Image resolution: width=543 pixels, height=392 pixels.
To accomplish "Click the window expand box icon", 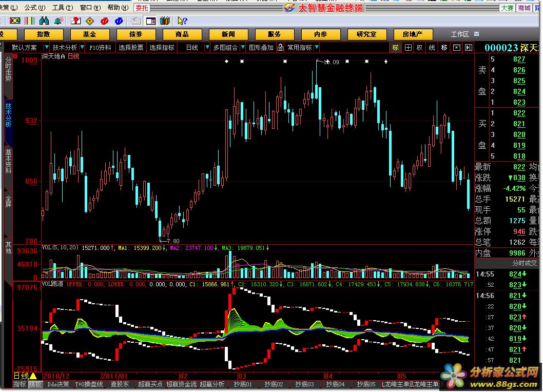I will pos(456,47).
